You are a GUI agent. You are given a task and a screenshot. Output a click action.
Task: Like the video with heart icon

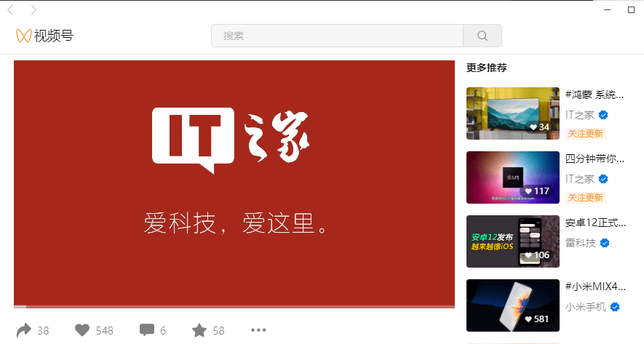coord(82,330)
